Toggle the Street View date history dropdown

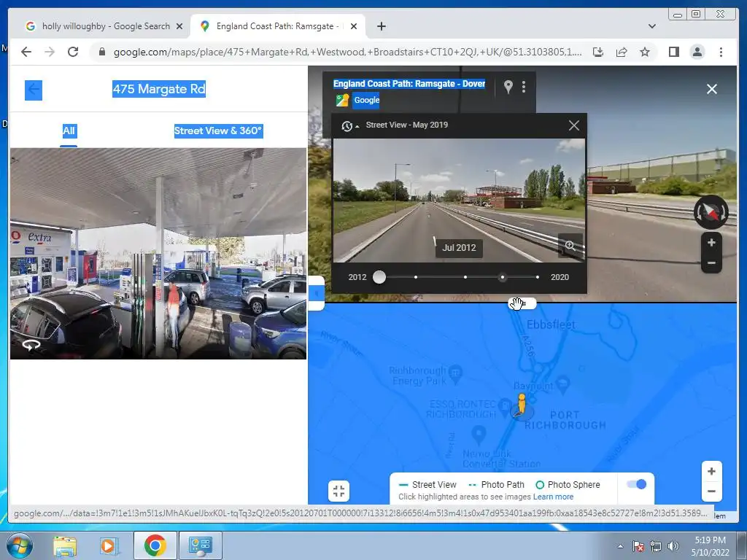(349, 125)
